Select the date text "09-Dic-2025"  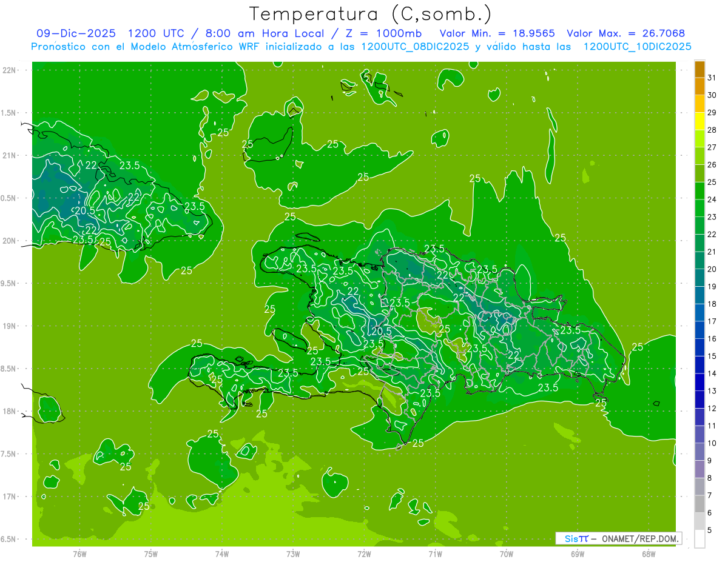pos(77,33)
